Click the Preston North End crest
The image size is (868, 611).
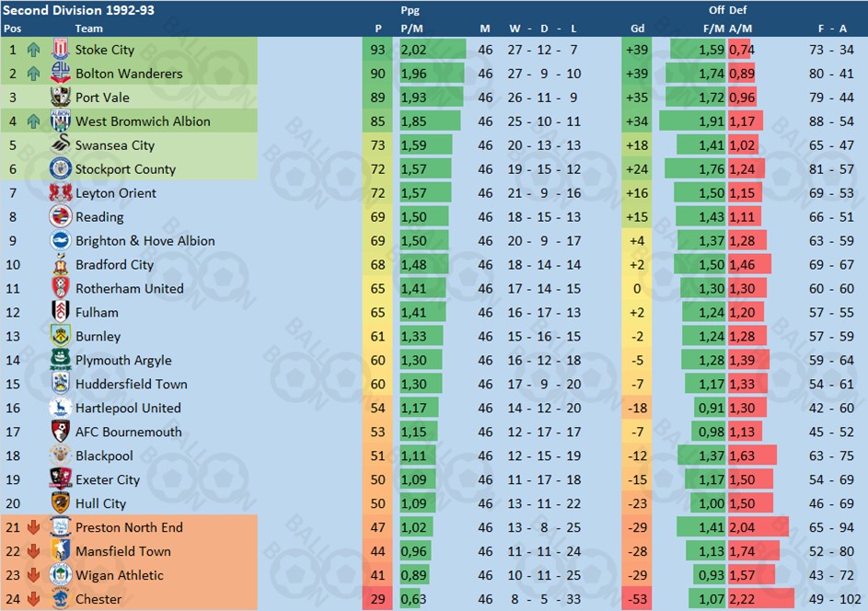click(61, 527)
